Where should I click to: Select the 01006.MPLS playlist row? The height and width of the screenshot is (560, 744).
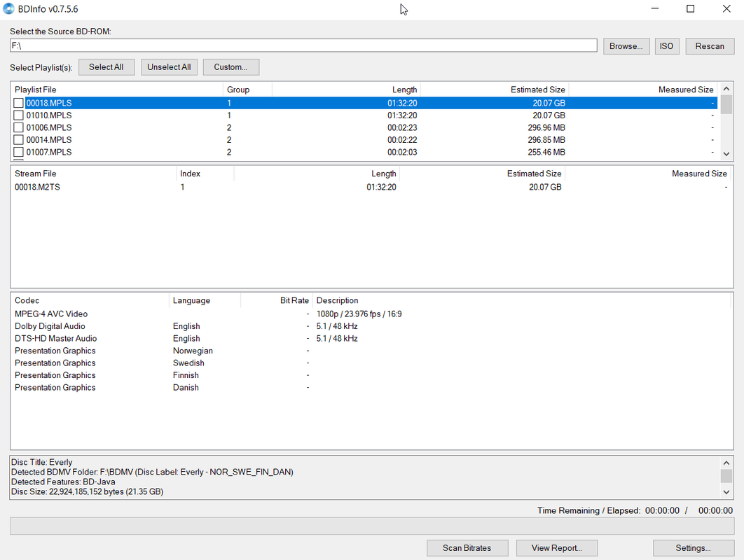pos(364,127)
